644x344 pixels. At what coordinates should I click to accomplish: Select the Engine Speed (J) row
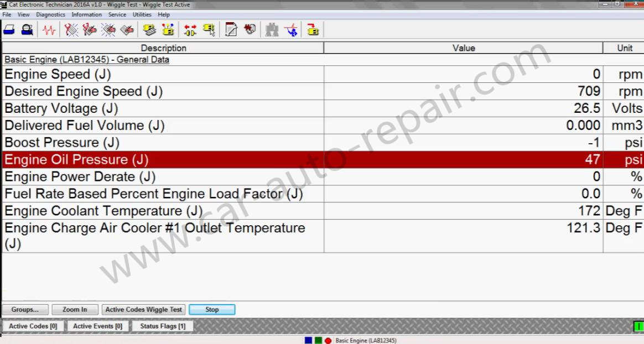[x=323, y=74]
